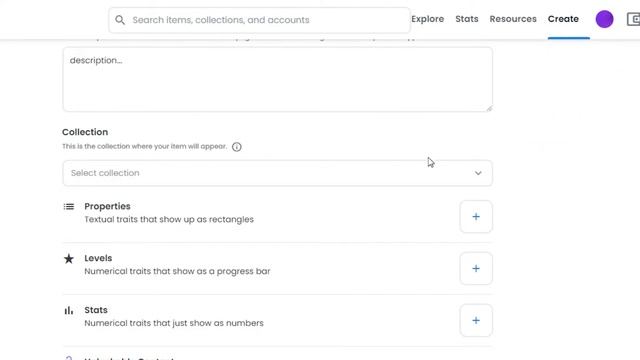The image size is (640, 360).
Task: Click the Collection heading
Action: 85,132
